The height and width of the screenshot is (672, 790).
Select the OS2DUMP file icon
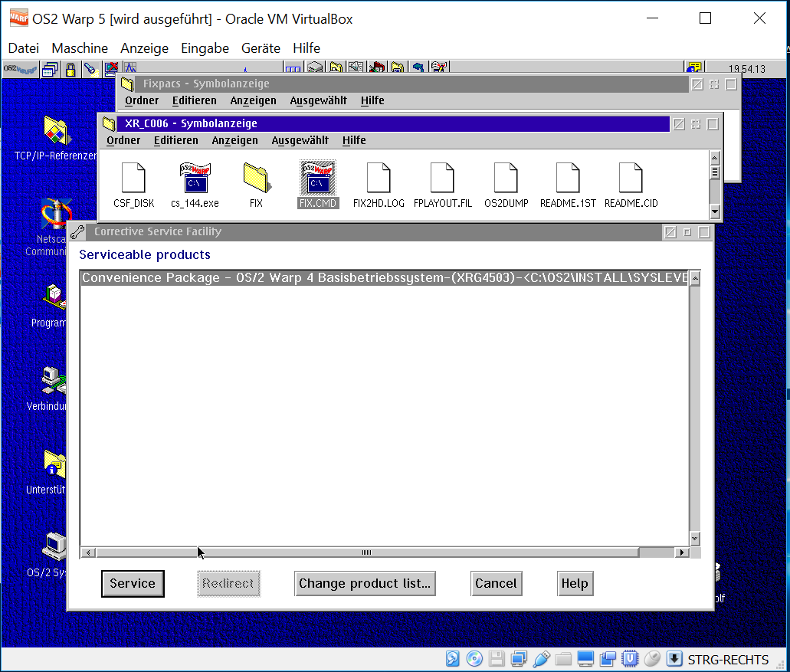506,178
